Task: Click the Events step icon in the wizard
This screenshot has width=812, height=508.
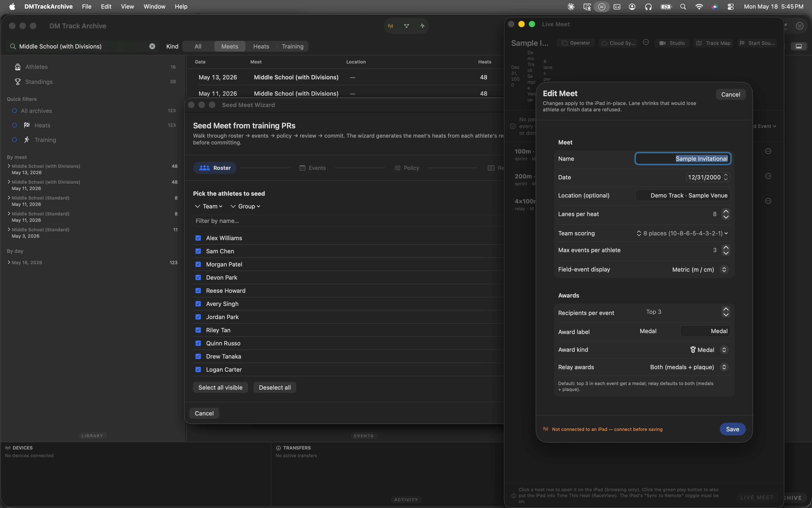Action: pos(302,168)
